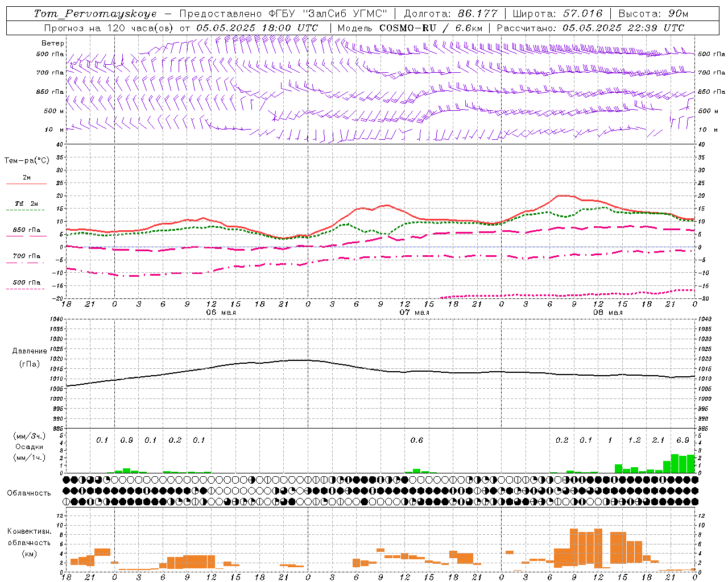Click forecast start 05.05.2025 18:00 UTC
Viewport: 728px width, 582px height.
[x=257, y=28]
